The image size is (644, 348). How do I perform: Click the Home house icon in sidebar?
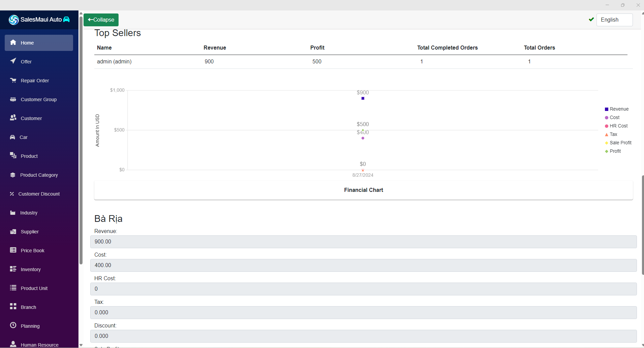point(13,42)
